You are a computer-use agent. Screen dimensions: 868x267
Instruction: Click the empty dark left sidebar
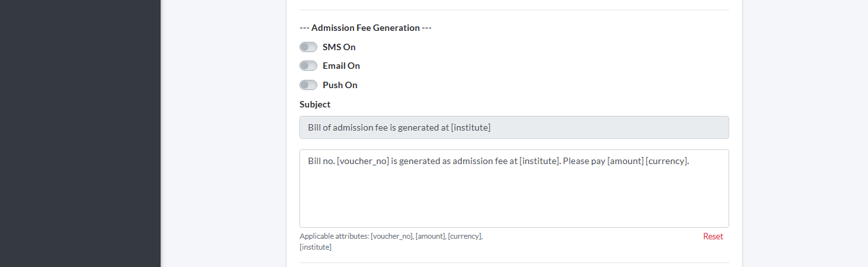coord(80,129)
